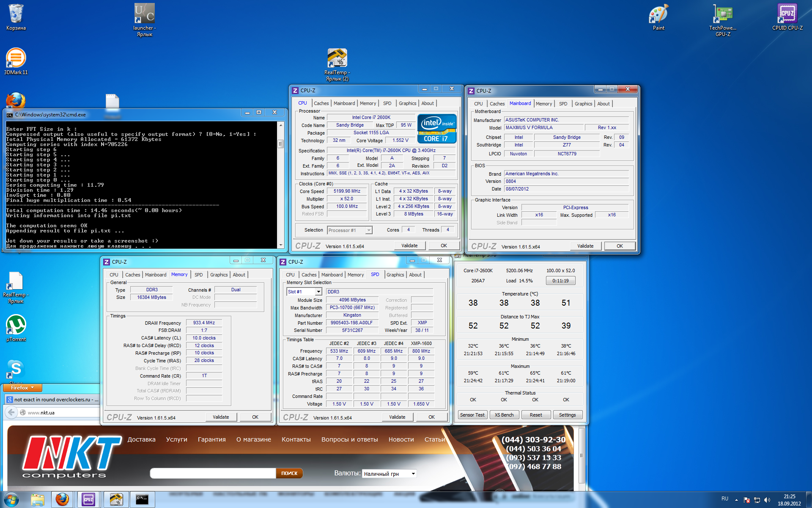Screen dimensions: 812x508
Task: Select Memory tab in CPU tab window
Action: tap(368, 103)
